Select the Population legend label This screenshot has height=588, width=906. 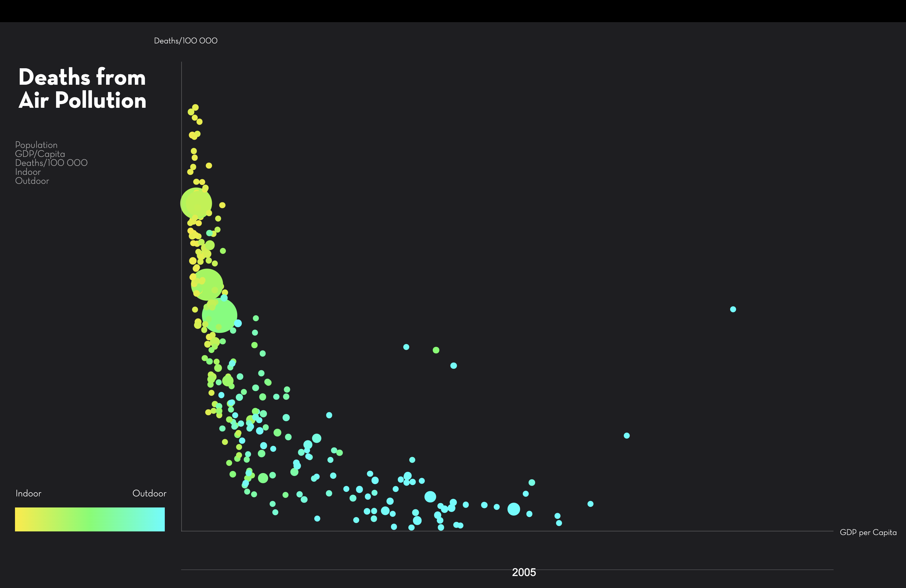point(36,145)
